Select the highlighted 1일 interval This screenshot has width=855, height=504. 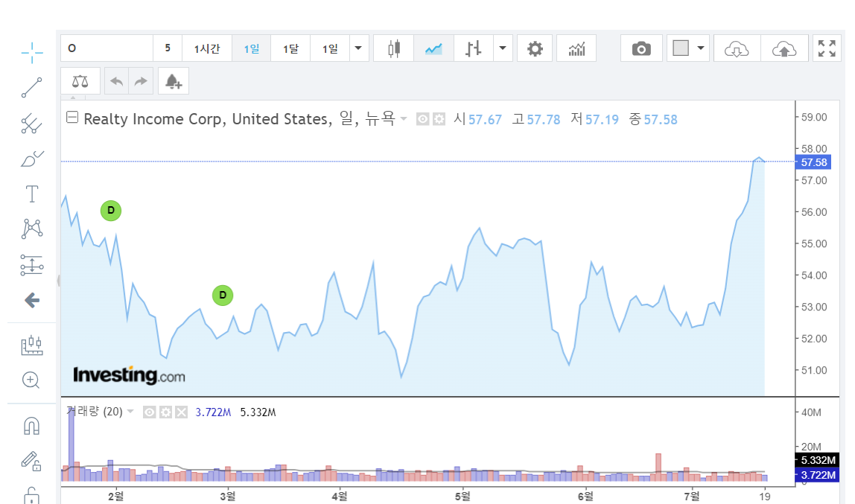coord(252,48)
